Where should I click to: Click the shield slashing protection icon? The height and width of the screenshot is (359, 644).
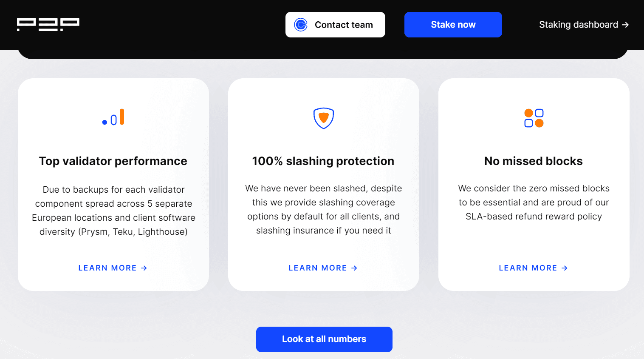coord(324,118)
